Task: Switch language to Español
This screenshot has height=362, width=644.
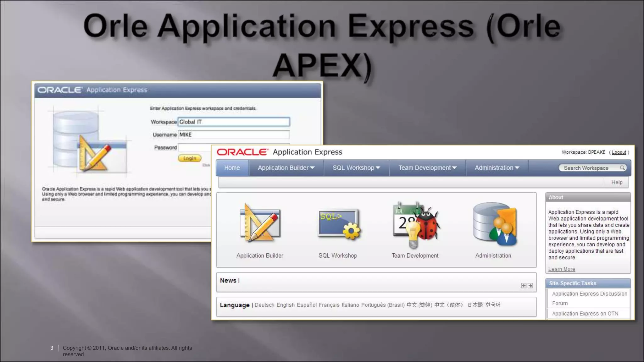Action: (x=307, y=305)
